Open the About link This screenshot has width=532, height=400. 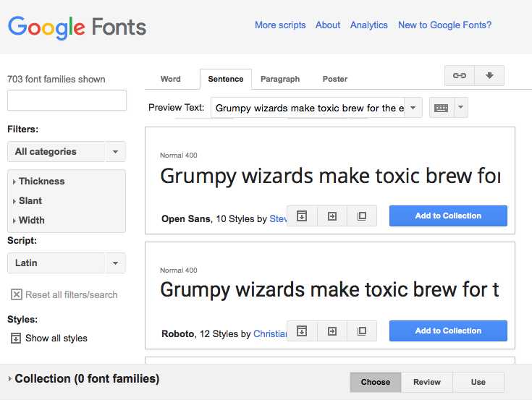328,25
